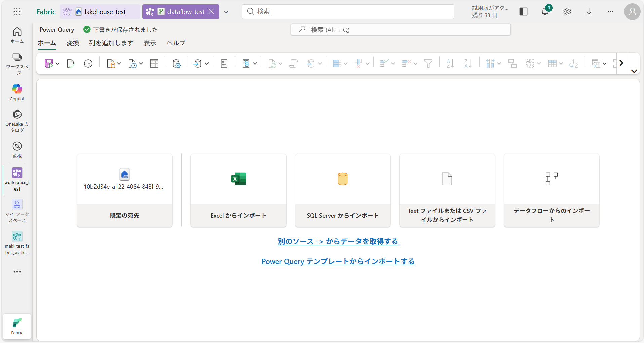Open the settings gear icon
This screenshot has width=644, height=343.
point(567,12)
